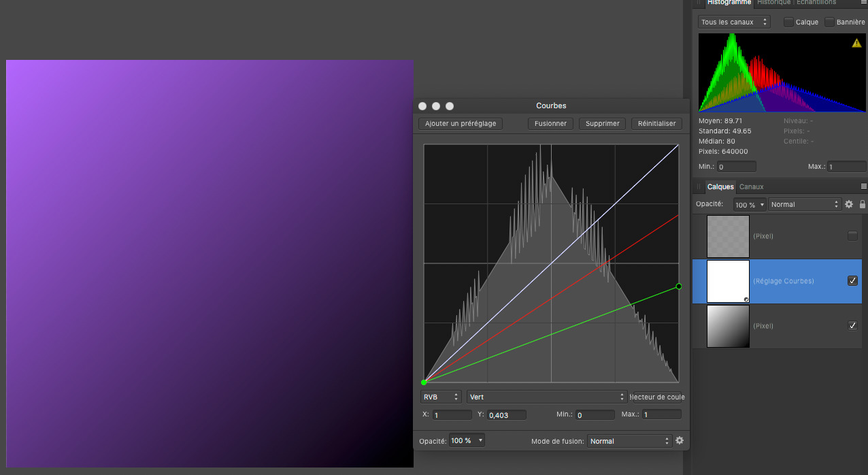Viewport: 868px width, 475px height.
Task: Click the Pixels: 640000 statistic
Action: click(723, 151)
